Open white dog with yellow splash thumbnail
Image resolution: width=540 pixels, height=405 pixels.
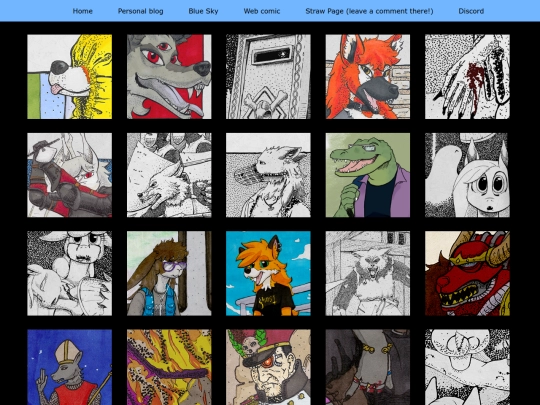pyautogui.click(x=70, y=76)
